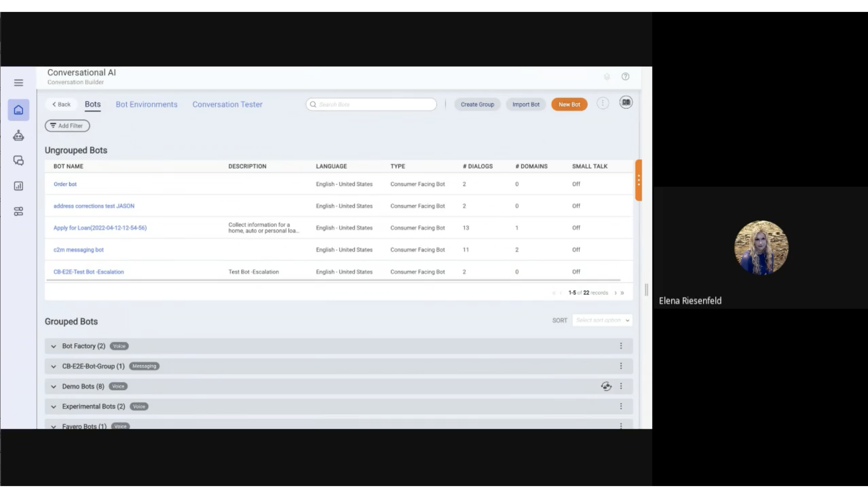Click the Test Bot -Escalation description cell

(x=253, y=272)
